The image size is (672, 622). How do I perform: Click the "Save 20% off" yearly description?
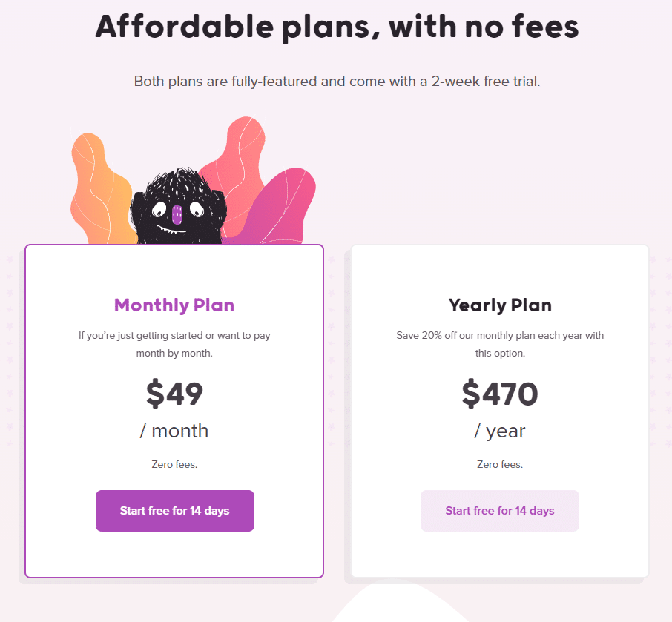tap(500, 344)
